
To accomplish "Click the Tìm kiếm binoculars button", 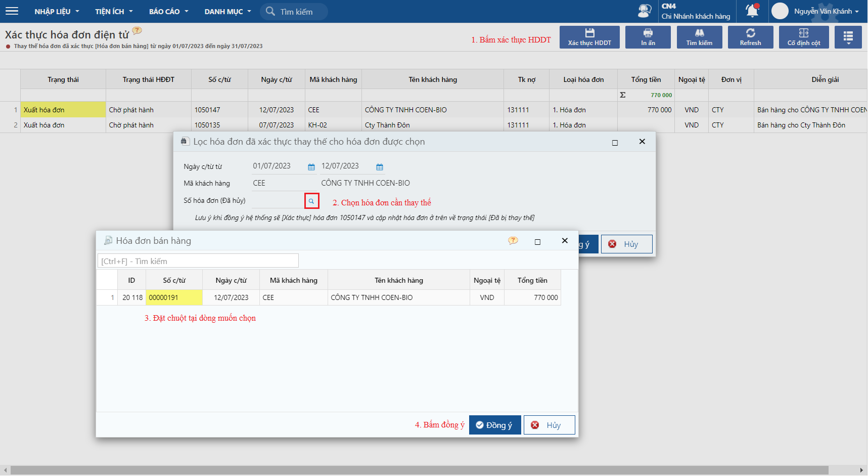I will coord(699,37).
